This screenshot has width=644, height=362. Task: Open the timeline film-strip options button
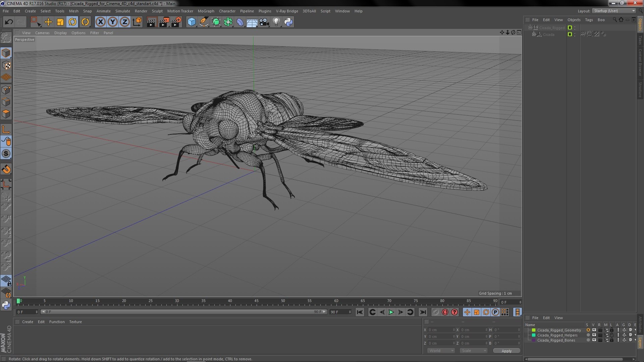517,312
